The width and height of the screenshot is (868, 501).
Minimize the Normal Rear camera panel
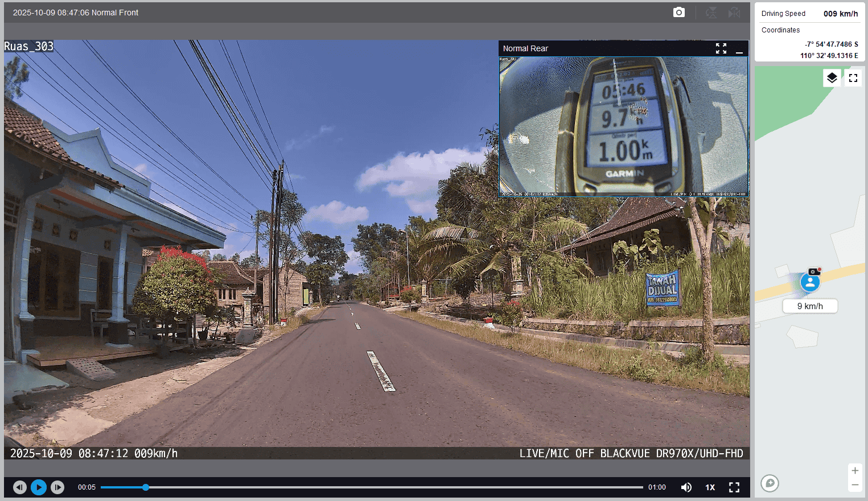point(739,49)
